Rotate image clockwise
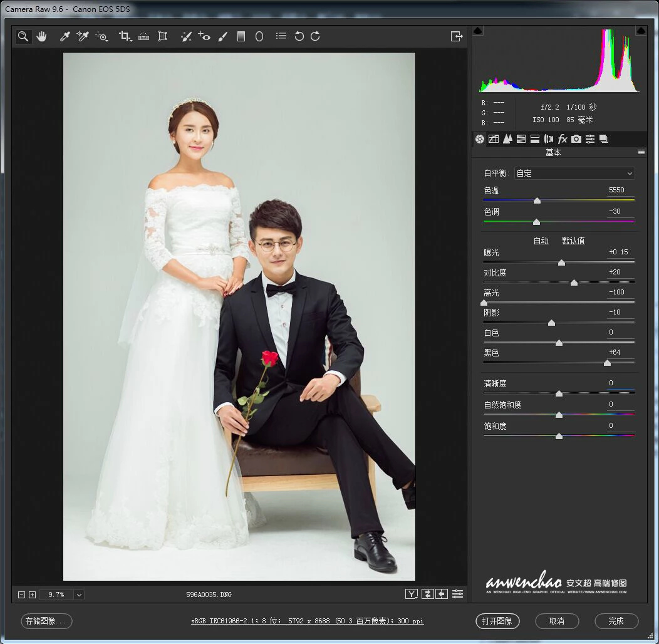Viewport: 659px width, 644px height. coord(315,36)
